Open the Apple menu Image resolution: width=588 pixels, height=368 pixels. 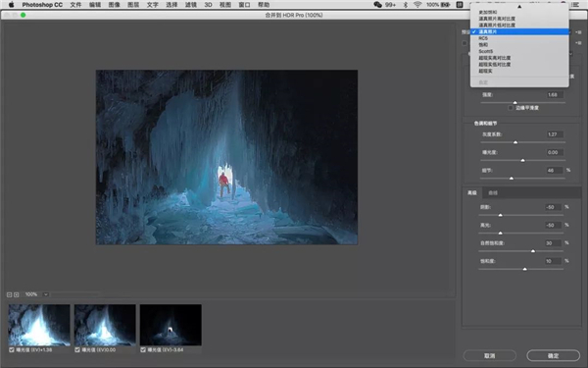pos(11,5)
